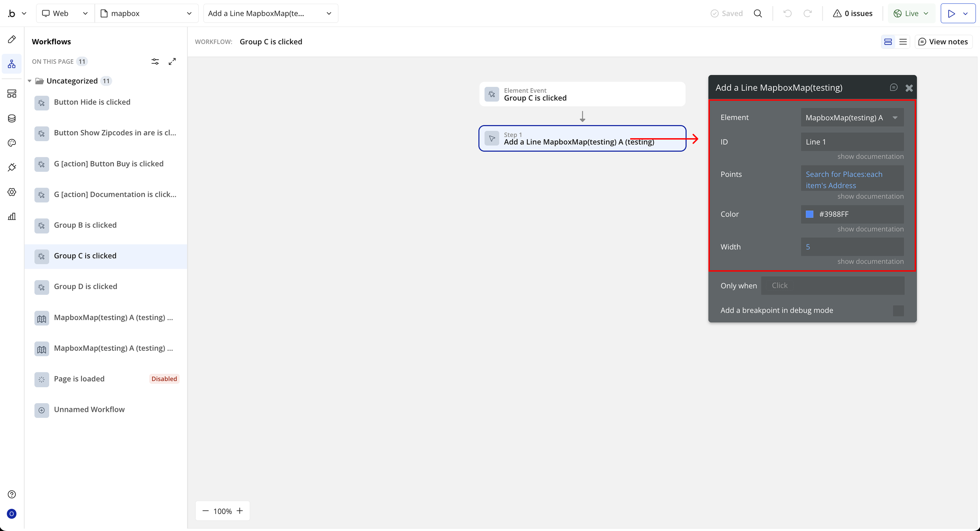Screen dimensions: 980x531
Task: Open the Data tab in left sidebar
Action: pyautogui.click(x=12, y=118)
